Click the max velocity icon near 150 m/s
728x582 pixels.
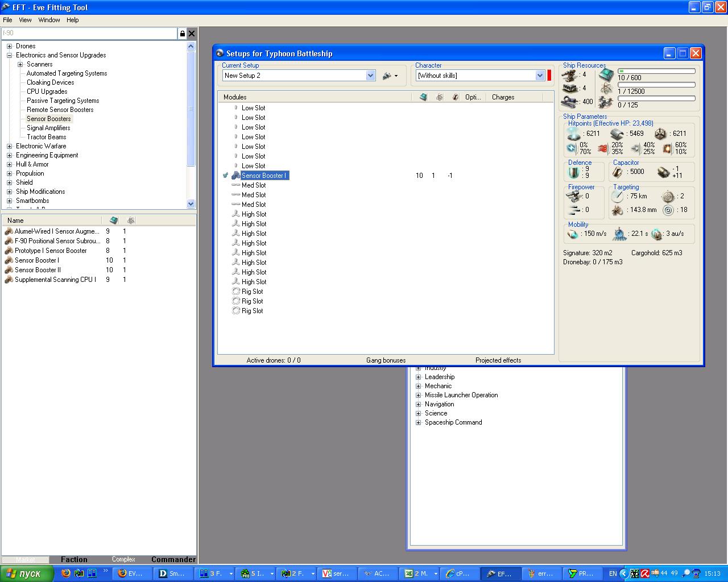pos(573,234)
